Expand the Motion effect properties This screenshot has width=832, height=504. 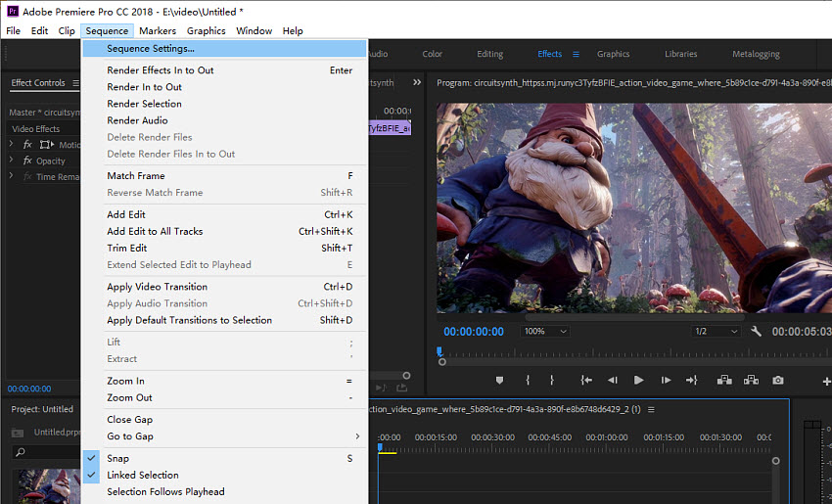(11, 144)
